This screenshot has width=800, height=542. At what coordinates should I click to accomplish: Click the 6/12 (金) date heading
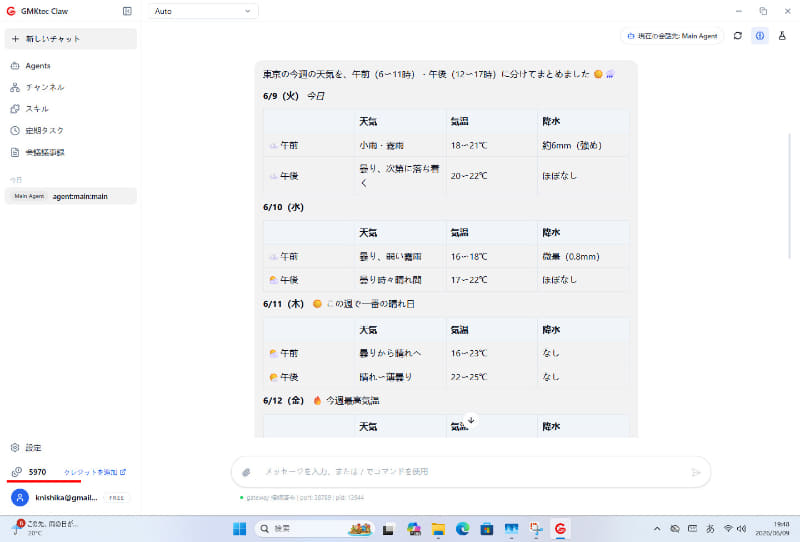click(x=284, y=400)
